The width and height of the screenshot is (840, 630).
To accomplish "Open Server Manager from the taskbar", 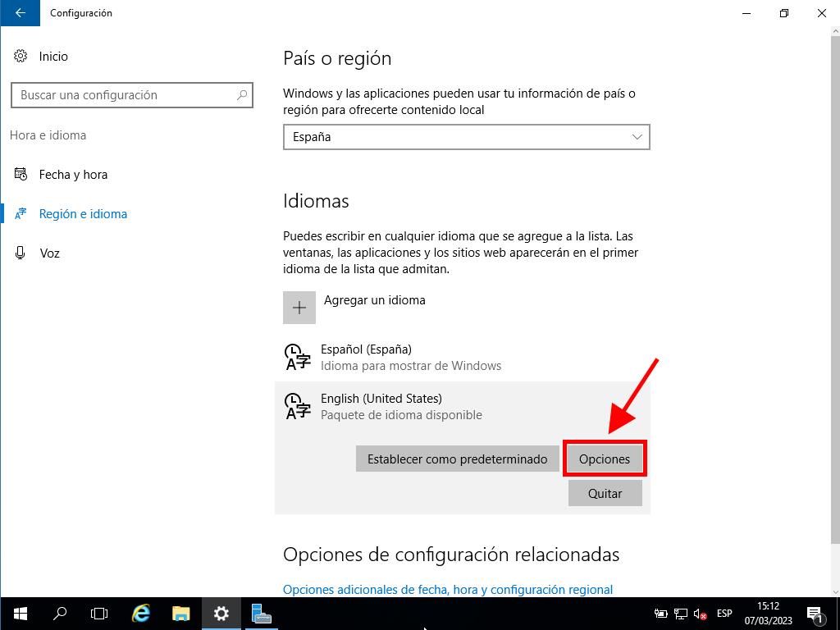I will [262, 614].
